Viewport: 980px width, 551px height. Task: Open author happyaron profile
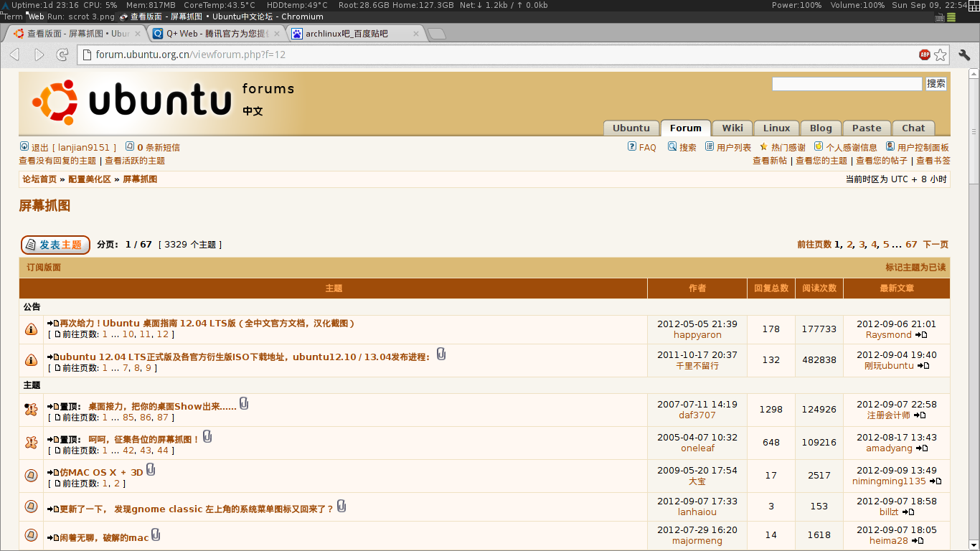[697, 335]
